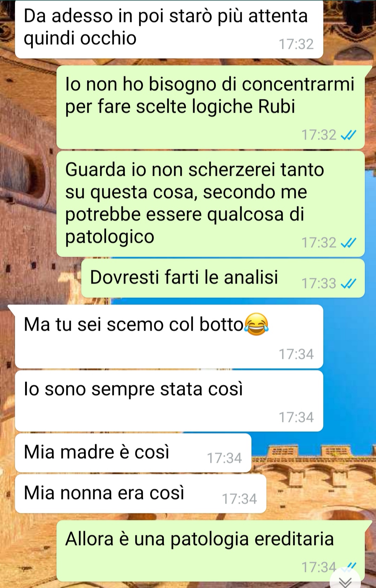Screen dimensions: 376x588
Task: Tap read ticks on the 'patologico' message
Action: [x=348, y=243]
